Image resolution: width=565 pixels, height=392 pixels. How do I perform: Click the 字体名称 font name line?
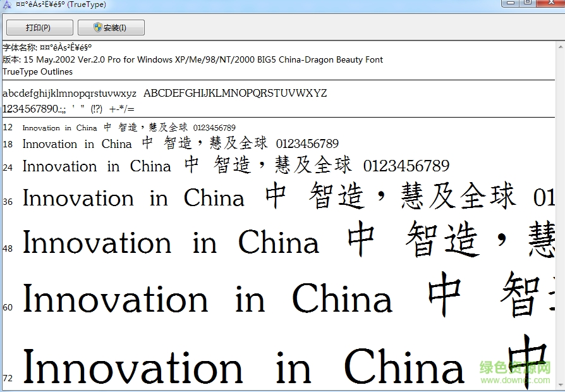tap(47, 47)
